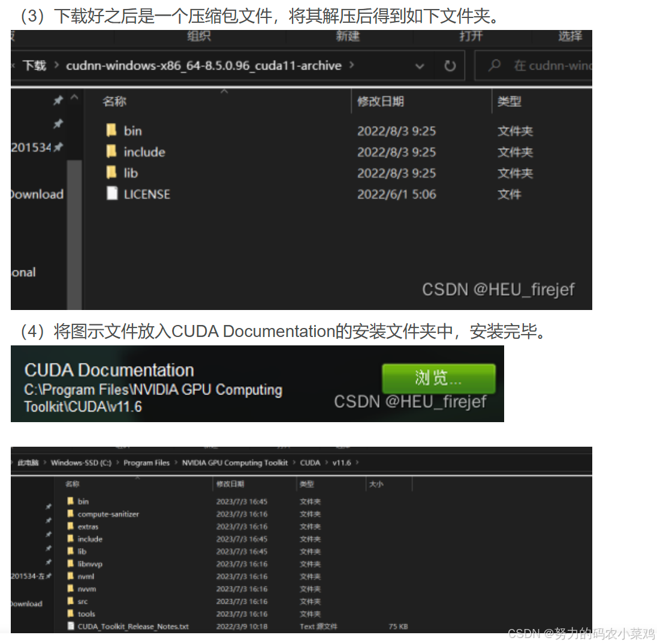Collapse navigation pane with up chevron
Image resolution: width=657 pixels, height=644 pixels.
click(x=74, y=98)
